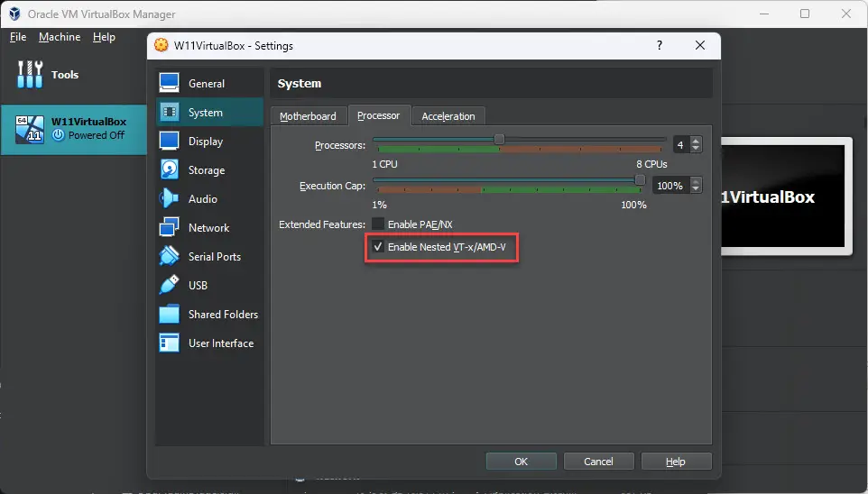Select the Shared Folders icon
Viewport: 868px width, 494px height.
[170, 315]
